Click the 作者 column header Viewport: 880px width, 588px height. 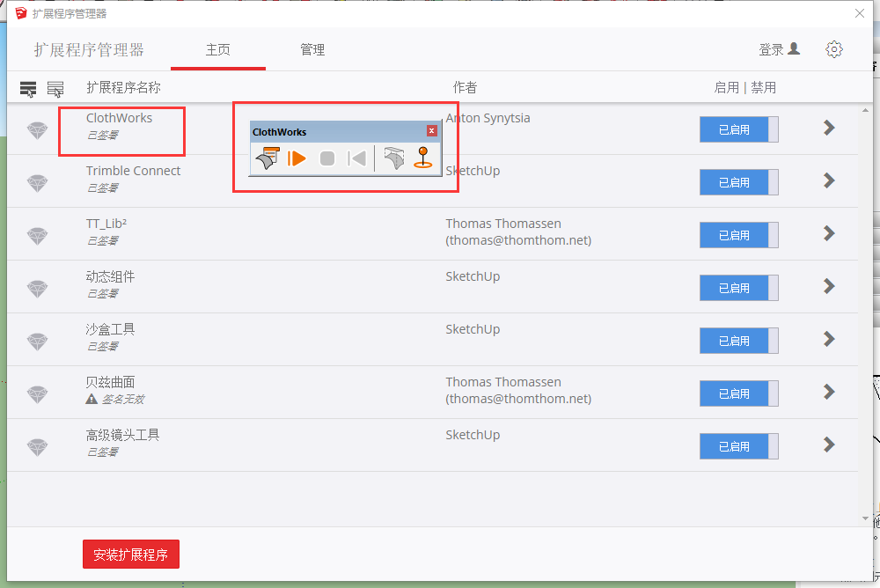coord(465,88)
